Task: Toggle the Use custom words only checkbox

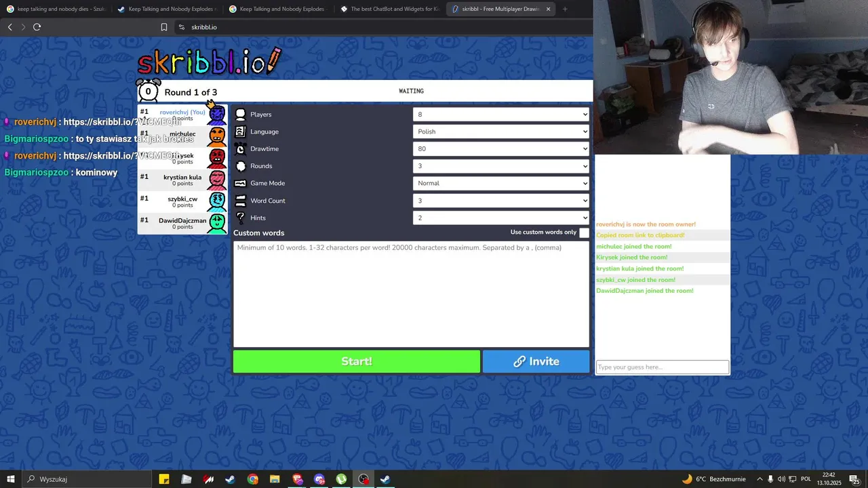Action: 584,232
